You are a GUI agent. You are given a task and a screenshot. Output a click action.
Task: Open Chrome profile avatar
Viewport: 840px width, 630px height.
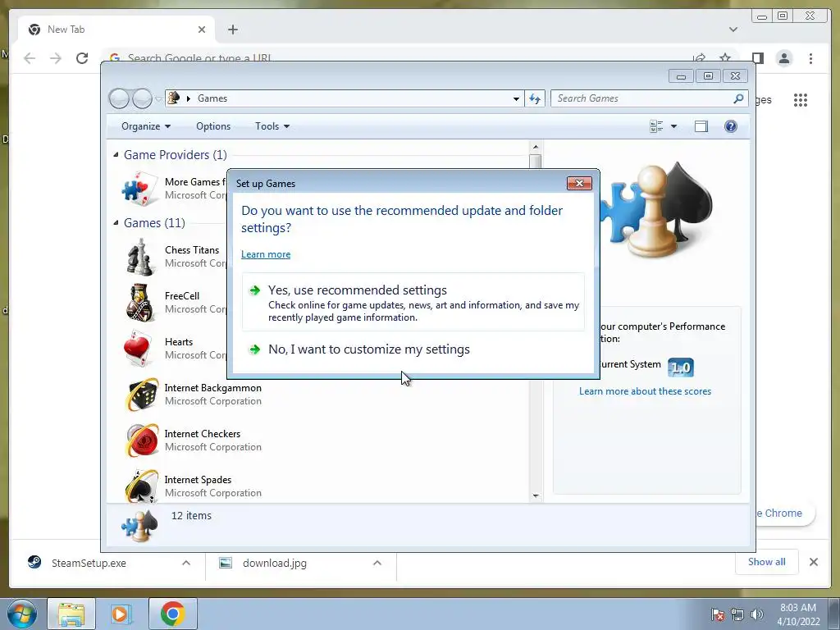point(784,58)
